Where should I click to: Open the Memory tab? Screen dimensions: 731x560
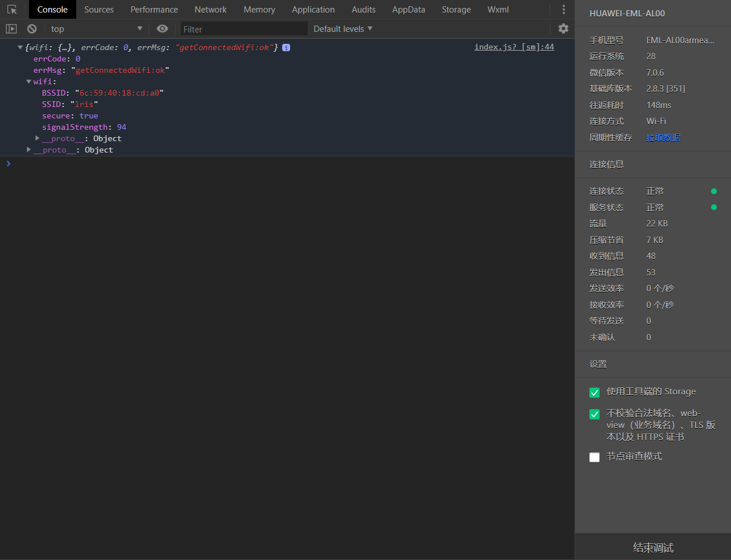tap(259, 10)
